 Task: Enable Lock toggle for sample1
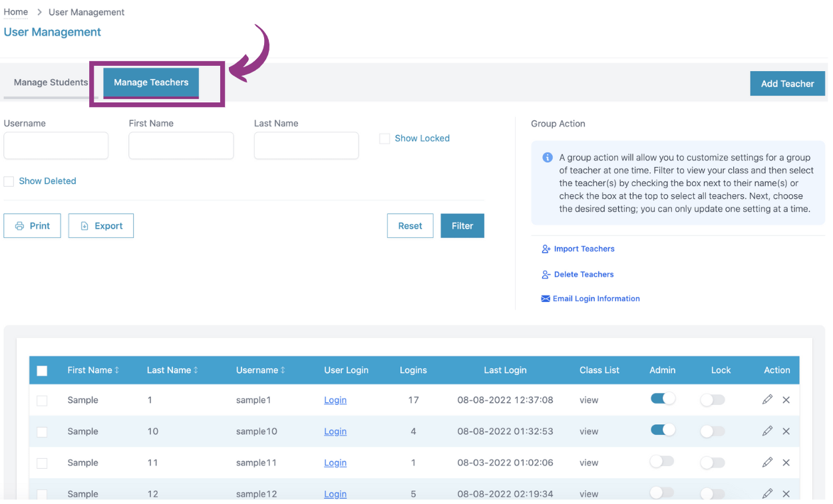point(713,400)
